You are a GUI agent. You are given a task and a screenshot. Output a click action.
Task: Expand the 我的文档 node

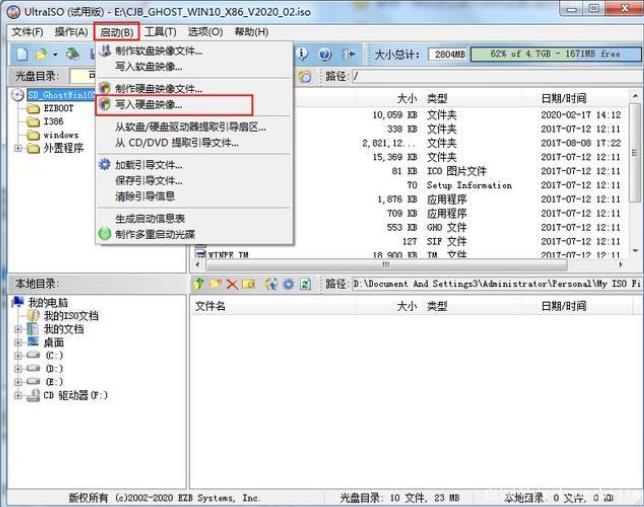coord(18,329)
